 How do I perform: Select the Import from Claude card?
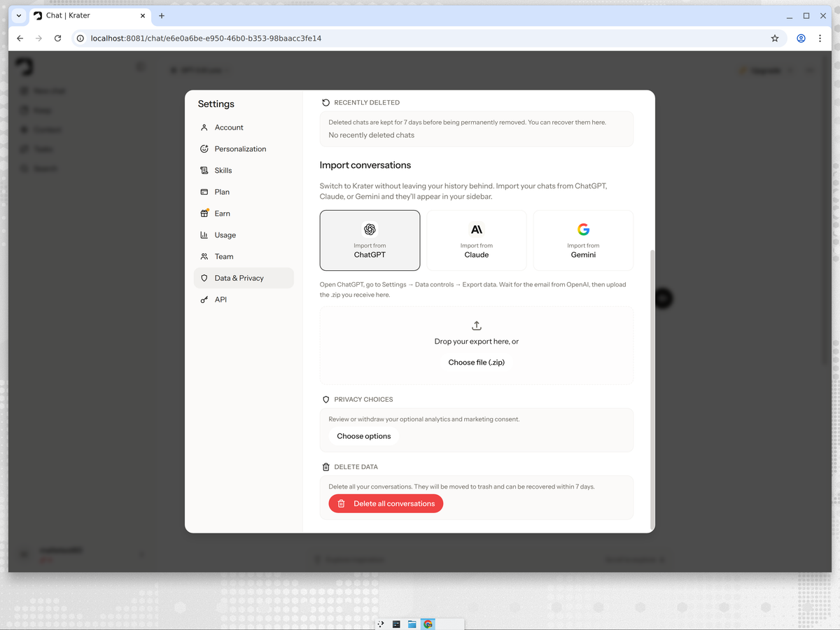477,240
